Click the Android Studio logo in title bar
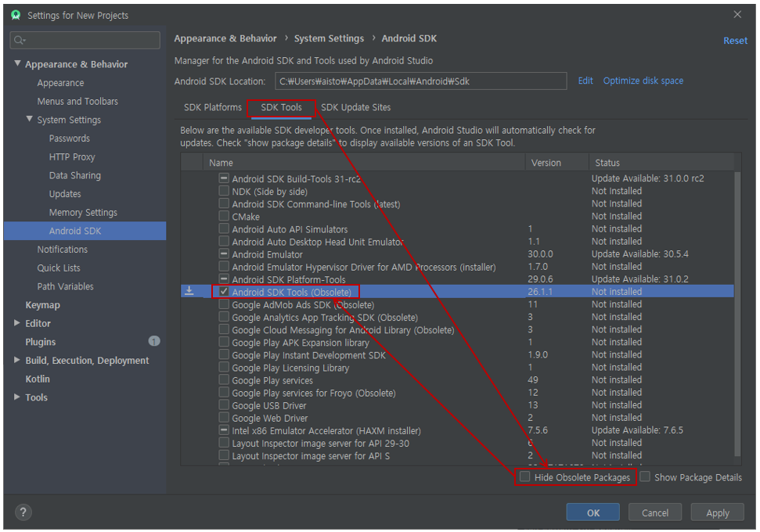Screen dimensions: 760x532 [16, 15]
